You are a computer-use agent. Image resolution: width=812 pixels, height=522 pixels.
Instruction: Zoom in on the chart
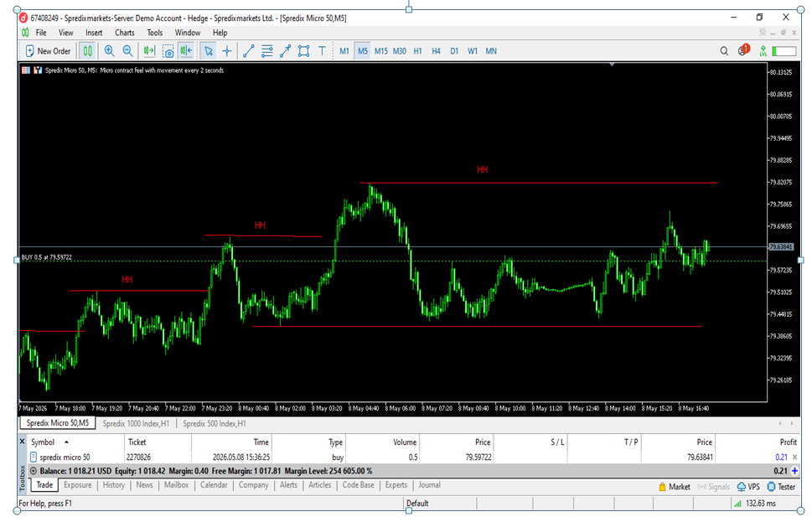tap(109, 51)
